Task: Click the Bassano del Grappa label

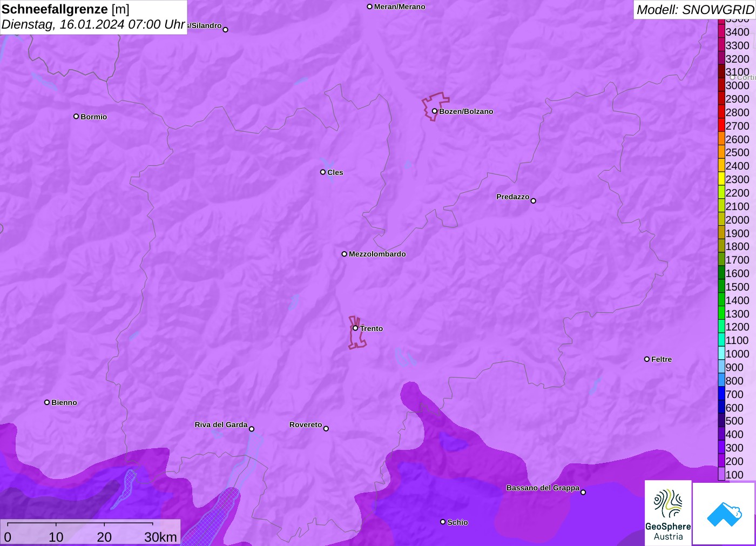Action: (543, 488)
